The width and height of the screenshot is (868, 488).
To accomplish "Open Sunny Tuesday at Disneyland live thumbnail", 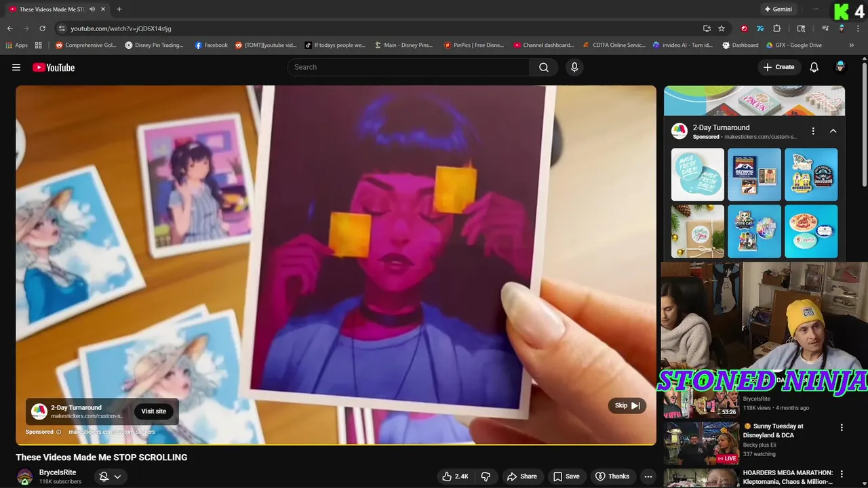I will (x=701, y=443).
